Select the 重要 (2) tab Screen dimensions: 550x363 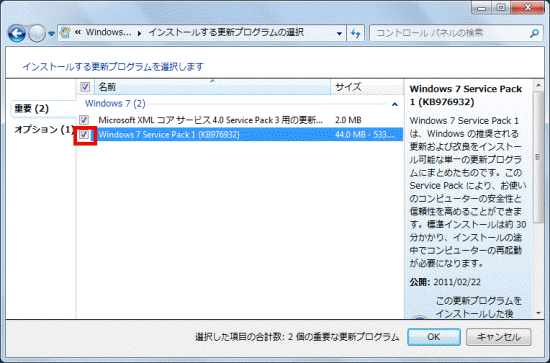tap(43, 108)
